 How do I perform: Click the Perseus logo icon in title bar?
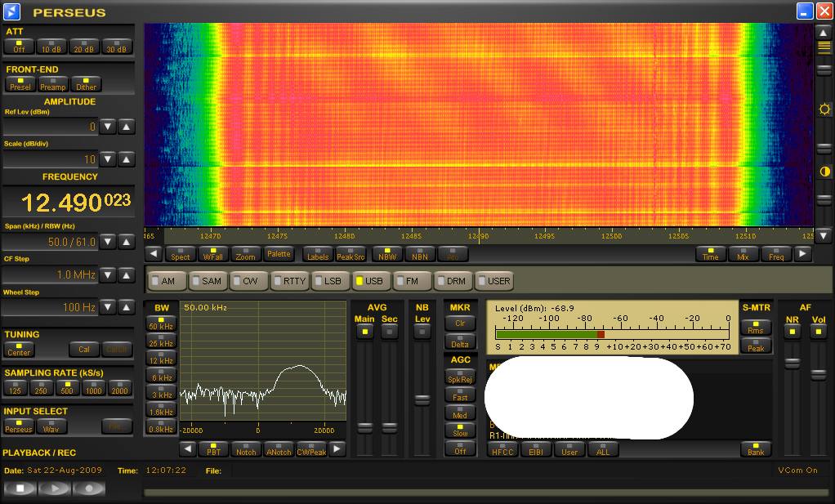click(11, 11)
